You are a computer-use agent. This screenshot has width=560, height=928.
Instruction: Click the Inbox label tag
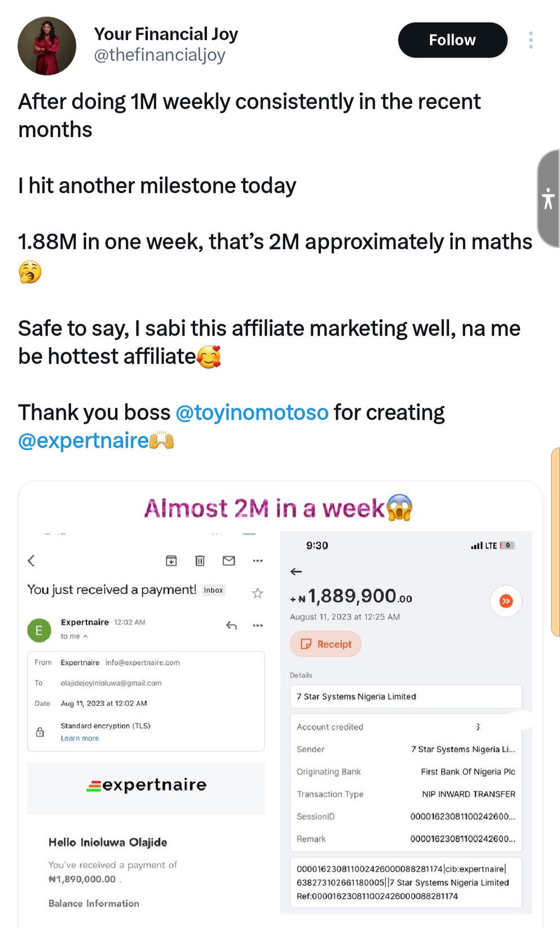[x=213, y=590]
